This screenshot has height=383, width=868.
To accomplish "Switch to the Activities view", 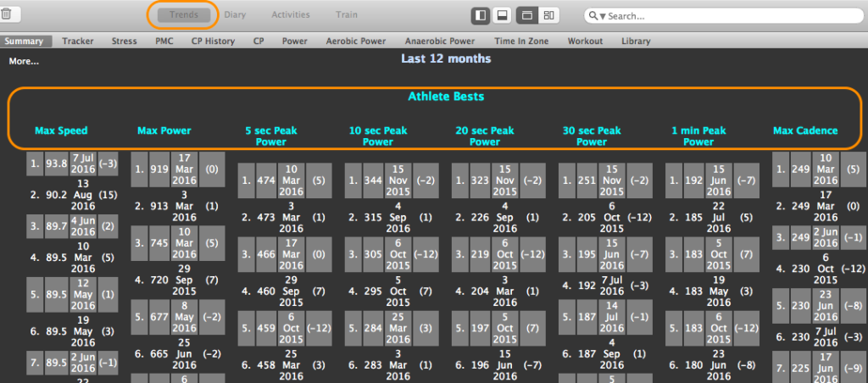I will click(290, 15).
